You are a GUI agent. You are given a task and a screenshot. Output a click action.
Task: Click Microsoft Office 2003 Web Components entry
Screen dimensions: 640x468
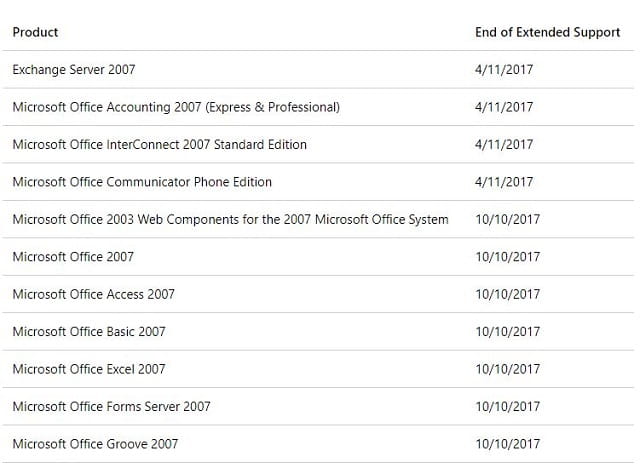[231, 220]
